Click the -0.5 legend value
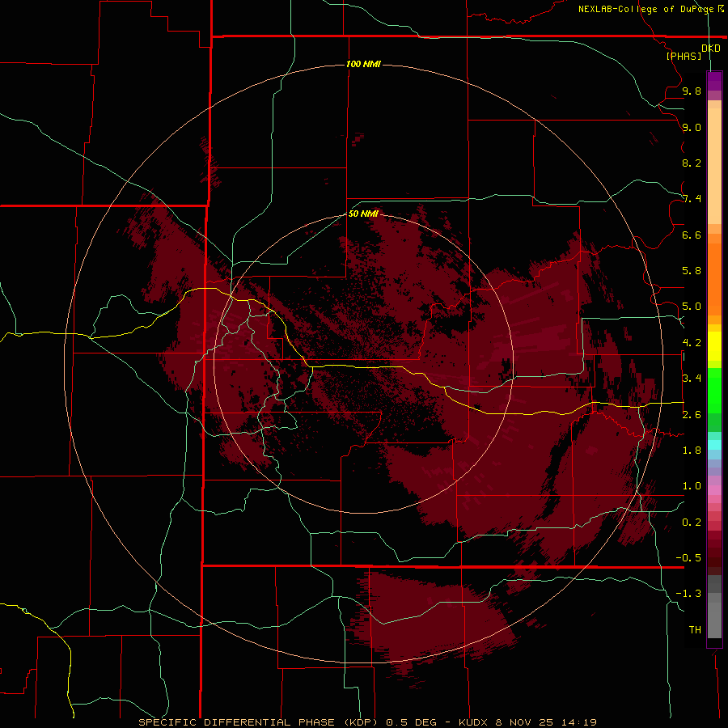The height and width of the screenshot is (728, 728). 688,558
